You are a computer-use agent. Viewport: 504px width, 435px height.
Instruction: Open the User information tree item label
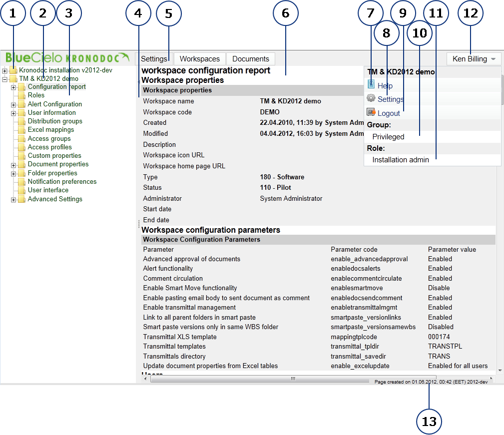(52, 113)
